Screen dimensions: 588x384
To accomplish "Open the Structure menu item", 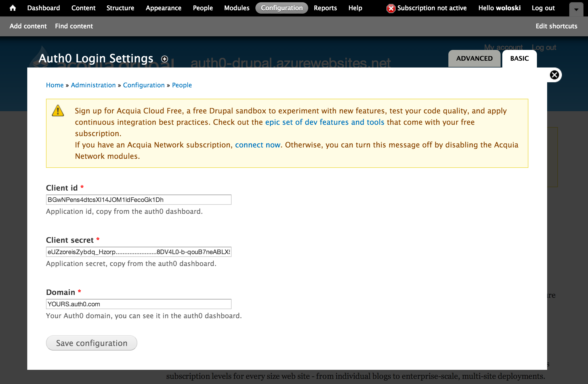I will point(120,8).
